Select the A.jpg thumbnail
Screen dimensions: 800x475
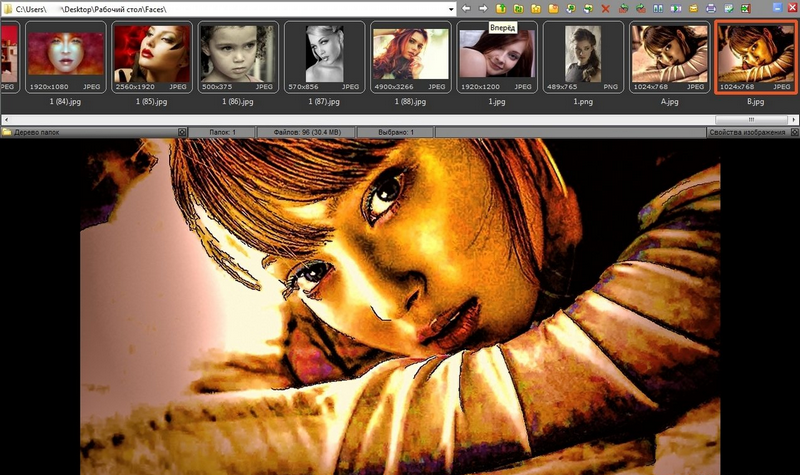coord(669,57)
